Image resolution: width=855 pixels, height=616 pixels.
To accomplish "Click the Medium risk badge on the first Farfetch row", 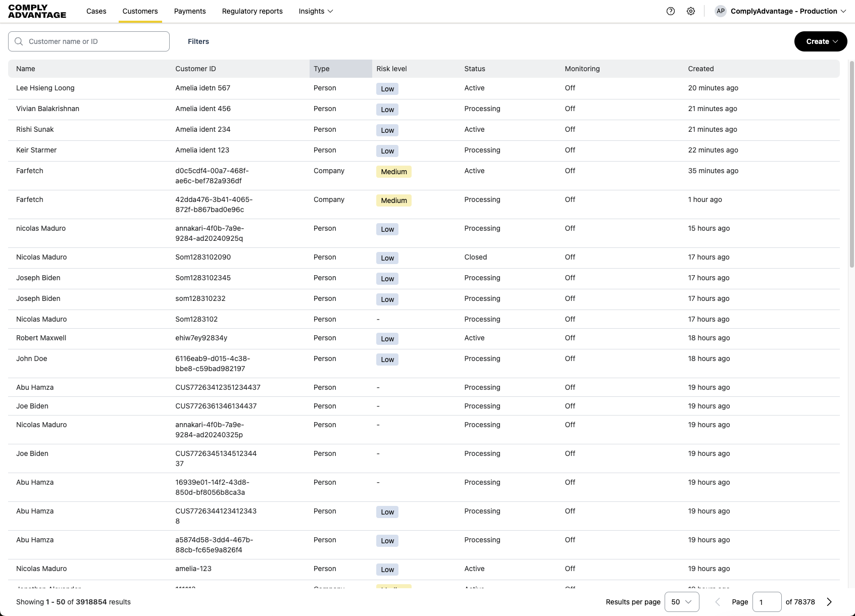I will [393, 172].
